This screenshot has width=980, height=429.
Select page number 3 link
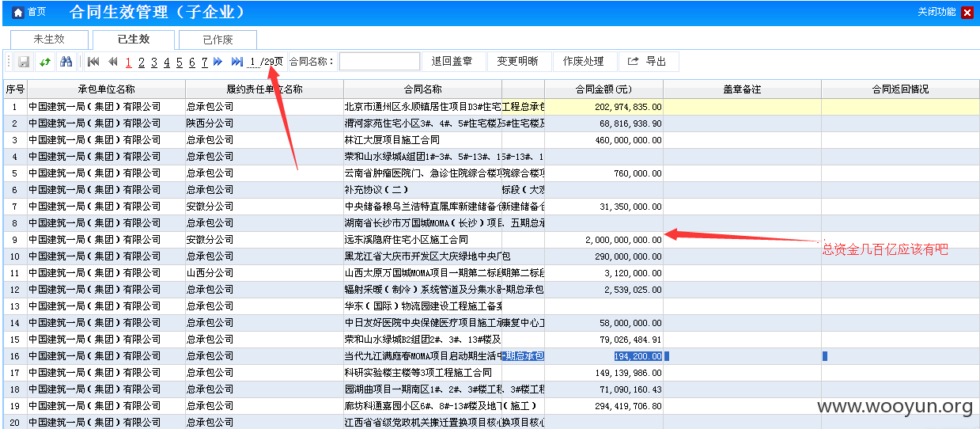point(154,62)
